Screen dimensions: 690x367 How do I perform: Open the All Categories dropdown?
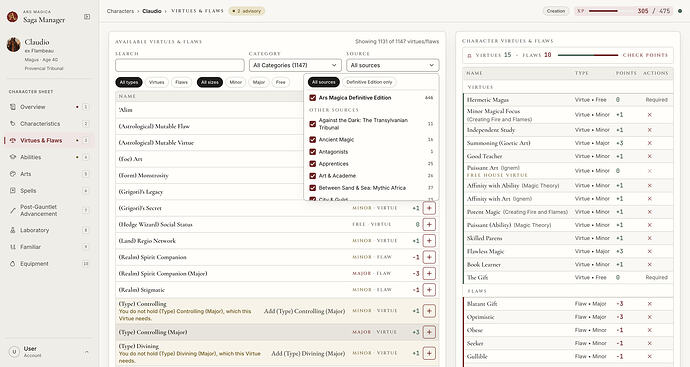(x=295, y=65)
